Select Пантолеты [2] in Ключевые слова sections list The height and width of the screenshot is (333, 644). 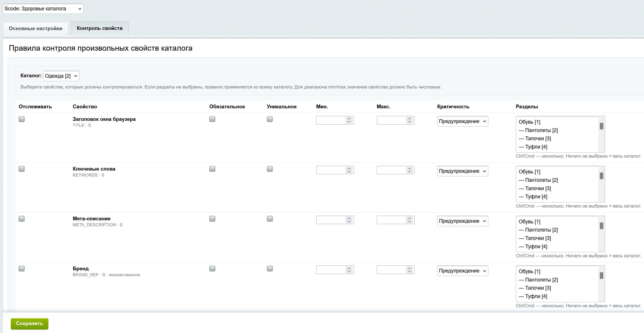[557, 180]
